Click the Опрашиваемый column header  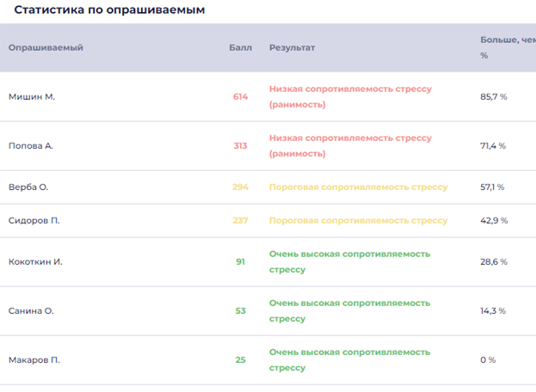46,48
